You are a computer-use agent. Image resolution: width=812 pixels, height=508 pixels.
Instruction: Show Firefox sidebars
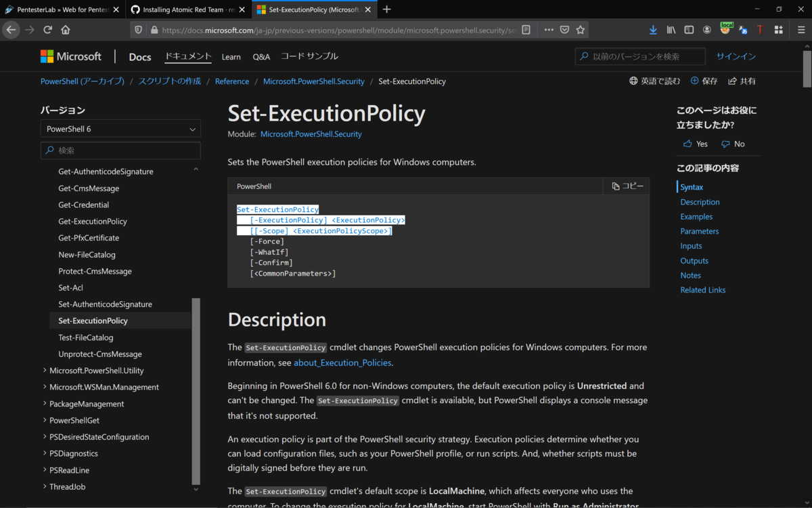click(689, 30)
